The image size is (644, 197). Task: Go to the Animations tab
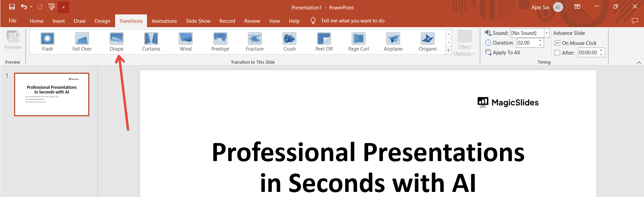pyautogui.click(x=164, y=21)
